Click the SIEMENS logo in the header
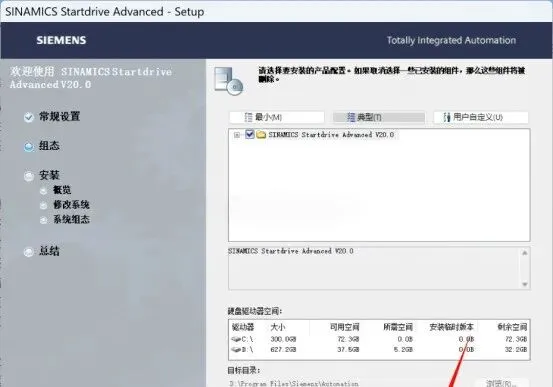The image size is (553, 387). click(61, 40)
